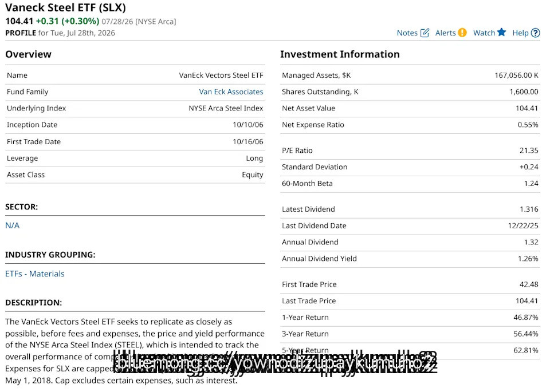Select the Overview section heading
This screenshot has height=392, width=550.
[x=28, y=54]
